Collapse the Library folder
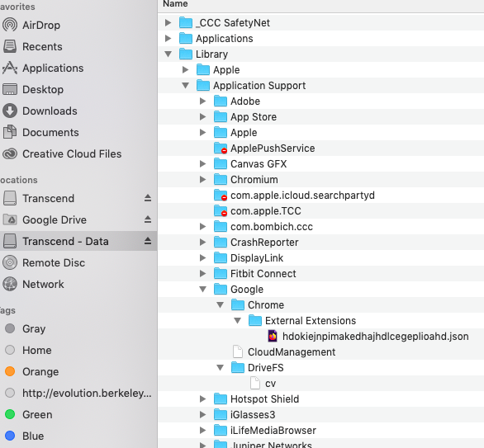This screenshot has width=484, height=448. [168, 54]
